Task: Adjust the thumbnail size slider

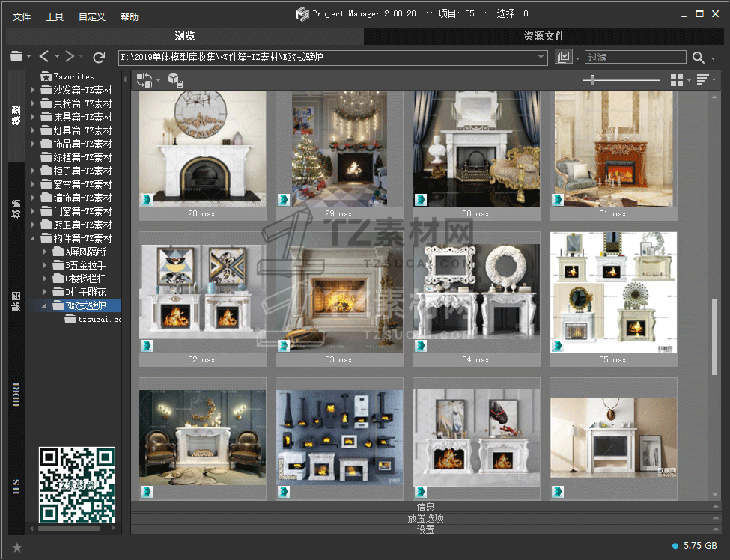Action: tap(592, 80)
